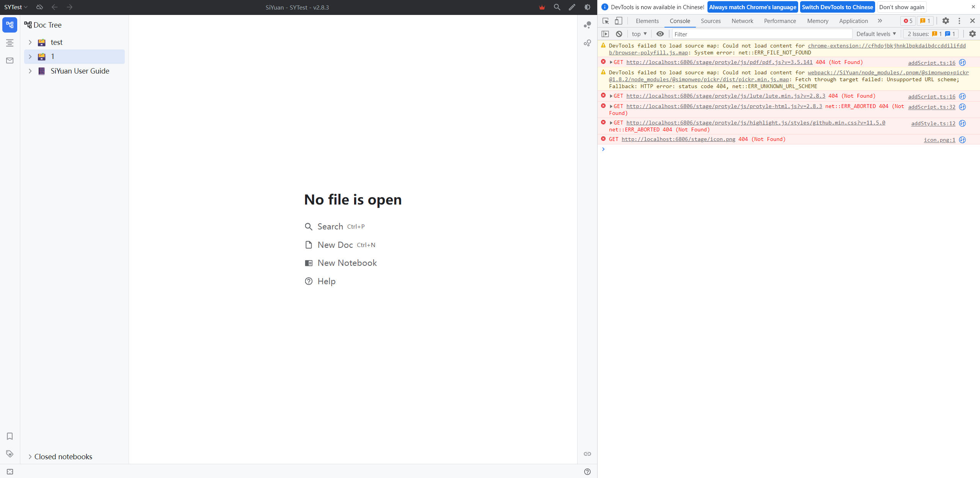The height and width of the screenshot is (478, 980).
Task: Expand the SiYuan User Guide notebook
Action: pos(30,71)
